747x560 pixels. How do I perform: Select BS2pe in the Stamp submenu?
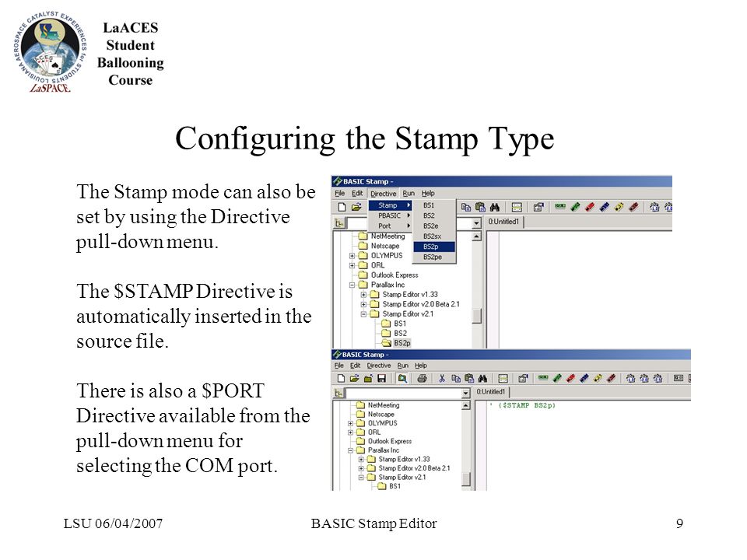click(434, 257)
